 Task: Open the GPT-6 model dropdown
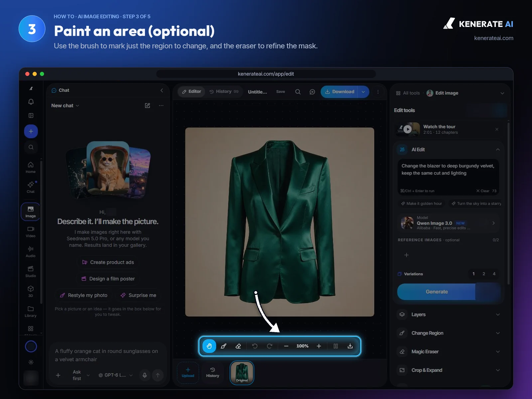pos(116,375)
